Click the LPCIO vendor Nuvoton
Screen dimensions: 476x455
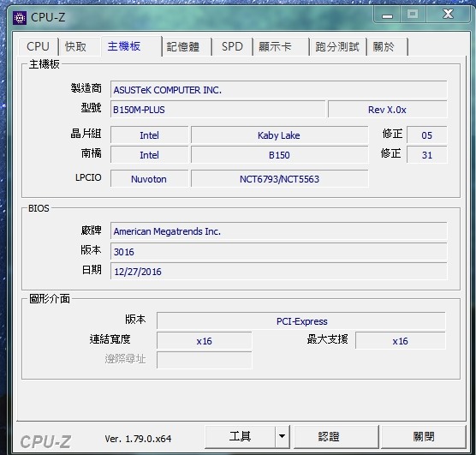pyautogui.click(x=149, y=179)
